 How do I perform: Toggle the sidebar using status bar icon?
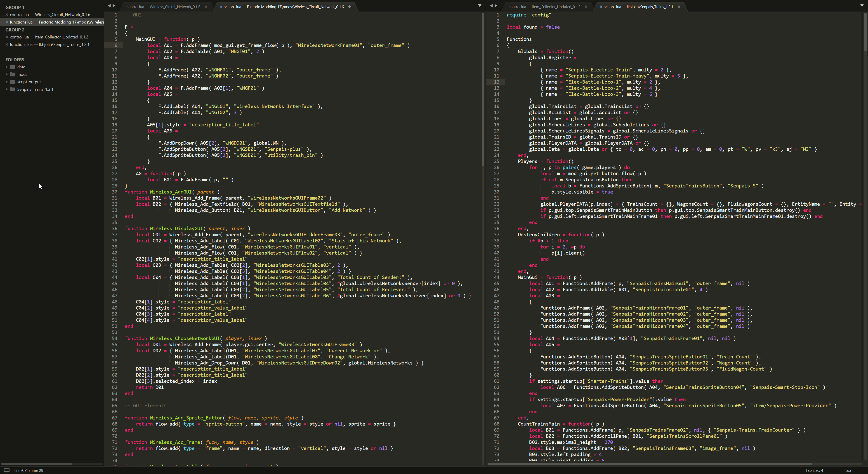point(7,470)
